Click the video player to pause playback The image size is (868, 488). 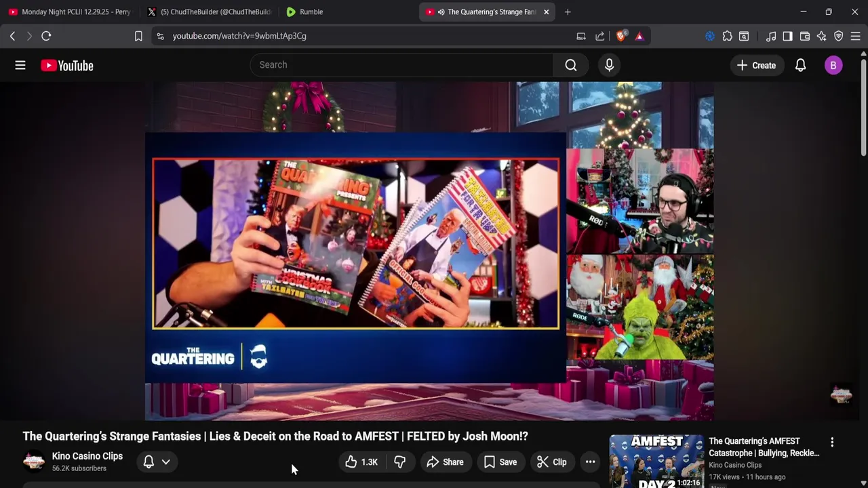[429, 251]
